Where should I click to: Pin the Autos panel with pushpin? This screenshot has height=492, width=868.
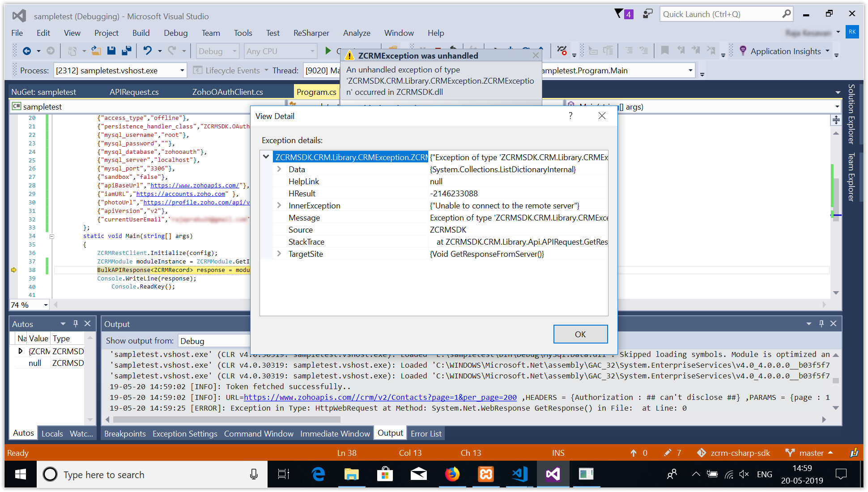[x=76, y=323]
